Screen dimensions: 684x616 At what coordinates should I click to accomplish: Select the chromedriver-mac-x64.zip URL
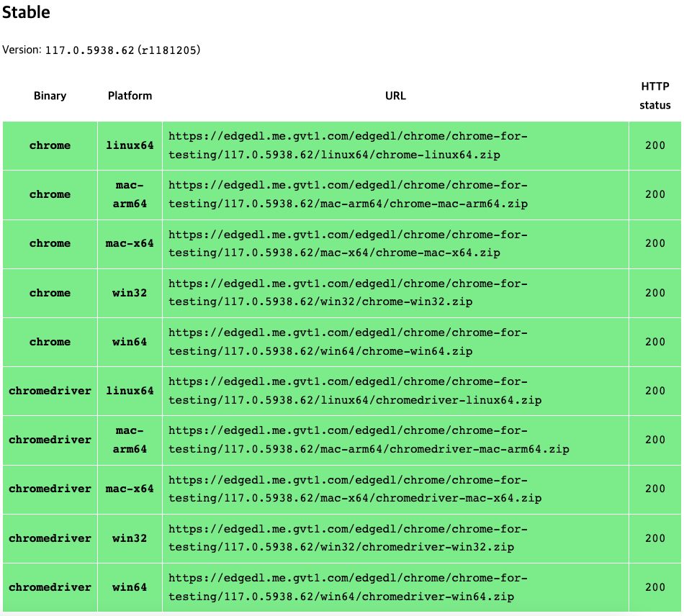[x=355, y=489]
